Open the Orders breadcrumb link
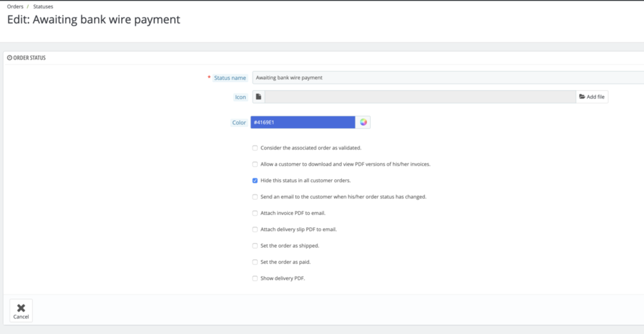 [x=15, y=6]
